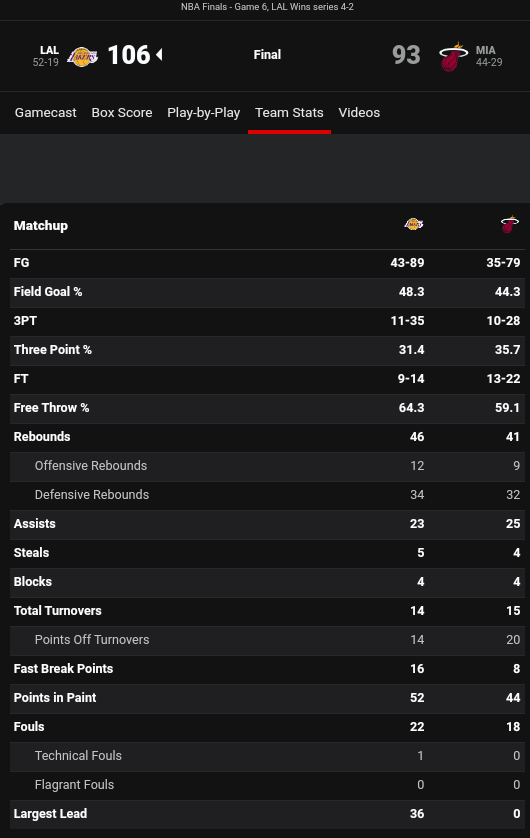Open the Play-by-Play tab
This screenshot has height=838, width=530.
click(x=204, y=113)
